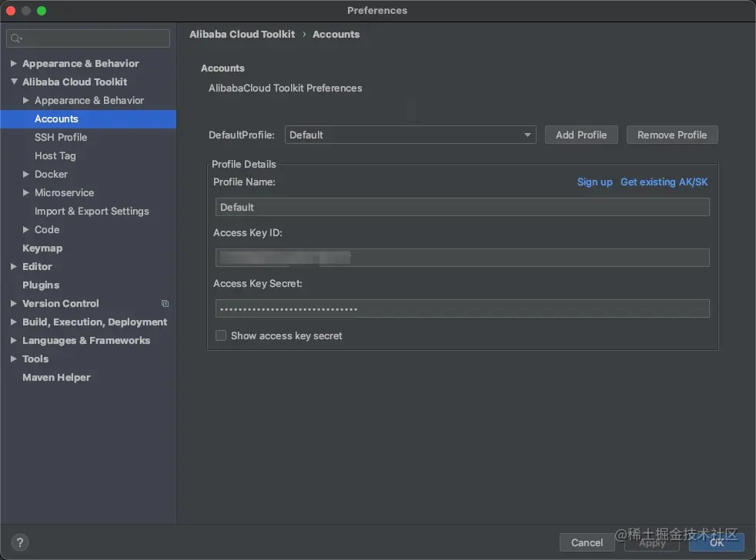Click the Accounts section heading

(x=222, y=68)
